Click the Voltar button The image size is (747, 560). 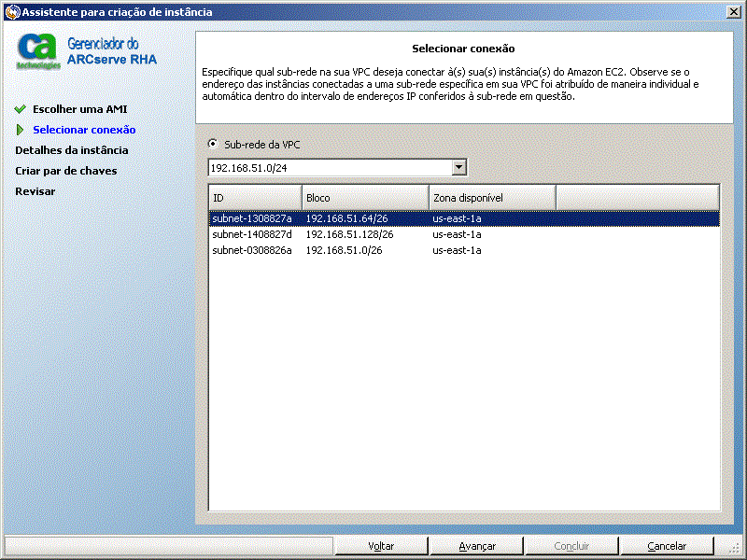381,546
